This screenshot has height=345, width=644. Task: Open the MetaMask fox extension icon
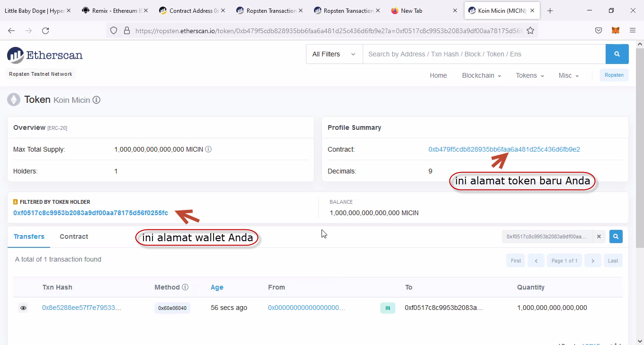(615, 30)
